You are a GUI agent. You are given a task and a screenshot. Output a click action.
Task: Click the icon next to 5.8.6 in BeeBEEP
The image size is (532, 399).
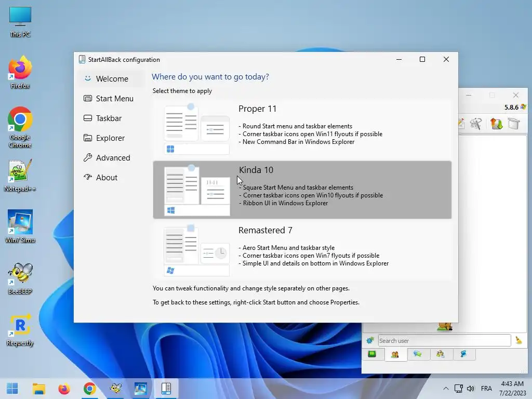[x=524, y=107]
